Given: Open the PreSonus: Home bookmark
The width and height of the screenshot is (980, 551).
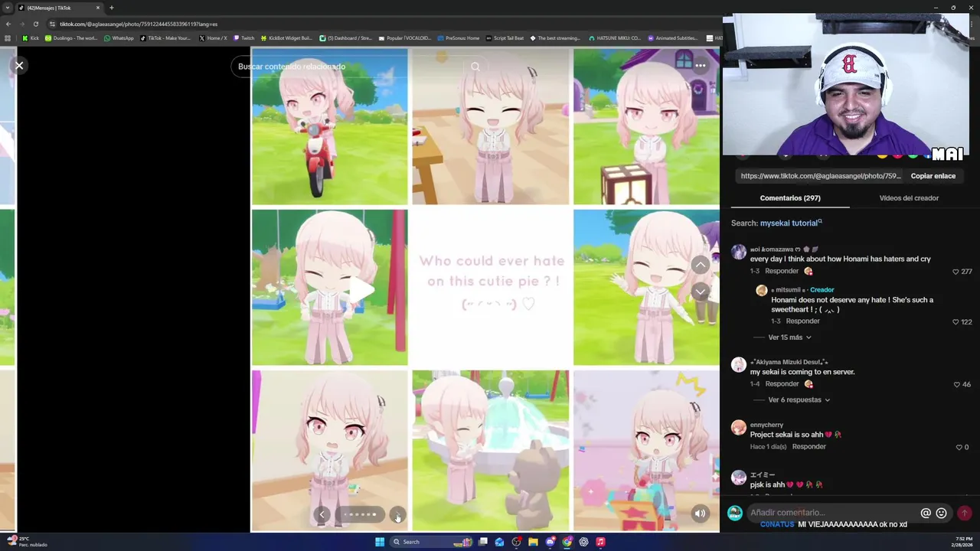Looking at the screenshot, I should click(459, 37).
